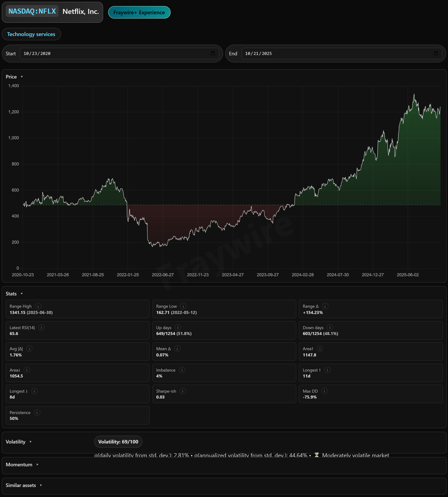Click the Persistence info icon
The image size is (448, 497).
(37, 412)
